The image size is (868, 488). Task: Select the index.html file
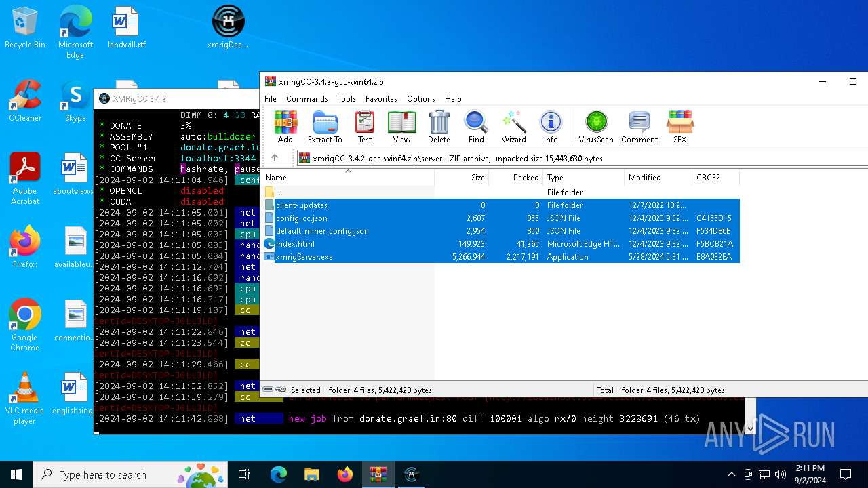point(501,244)
